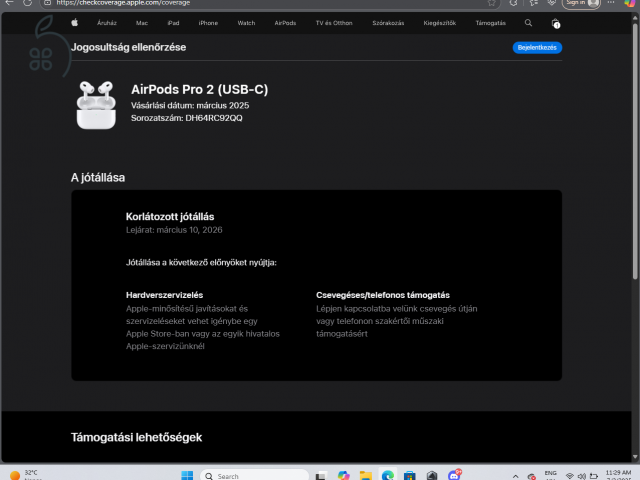The height and width of the screenshot is (480, 640).
Task: Click the scrollbar up arrow
Action: (x=635, y=18)
